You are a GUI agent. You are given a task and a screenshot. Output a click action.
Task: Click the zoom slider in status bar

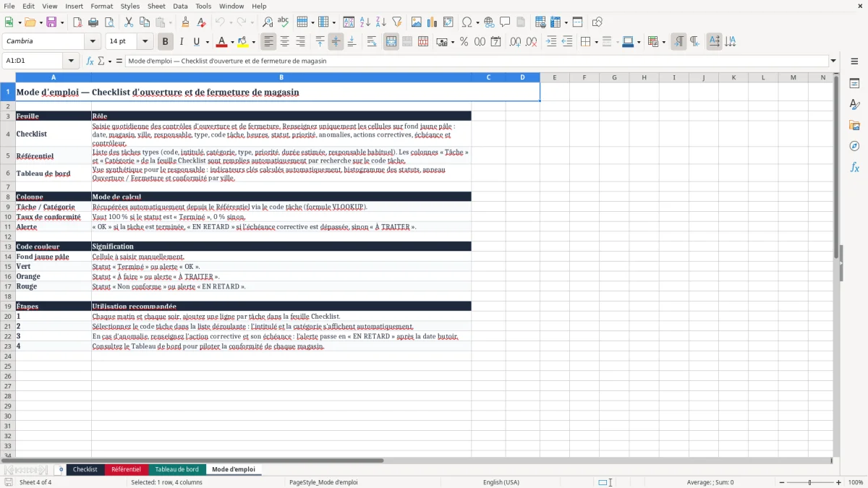point(810,482)
